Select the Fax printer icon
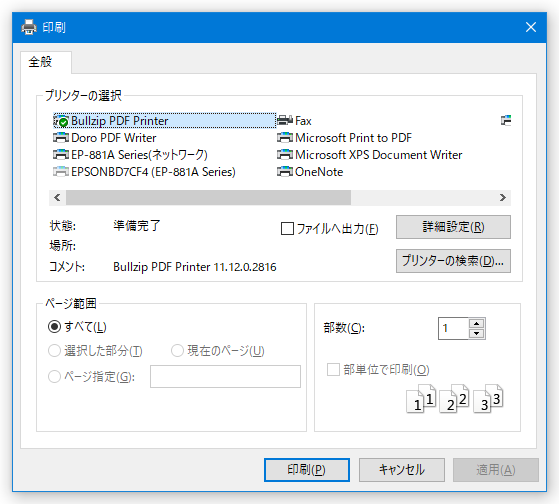Screen dimensions: 559x504 (x=285, y=120)
